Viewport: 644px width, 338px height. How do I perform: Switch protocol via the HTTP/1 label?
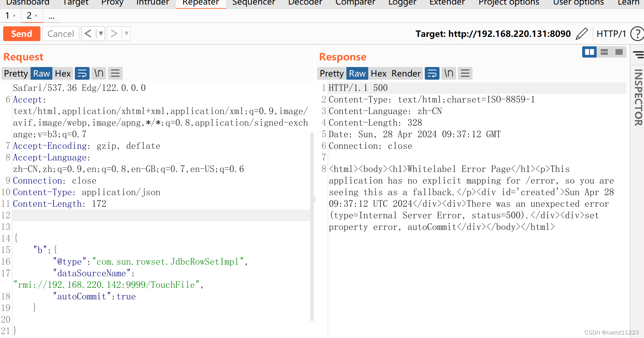[x=611, y=34]
